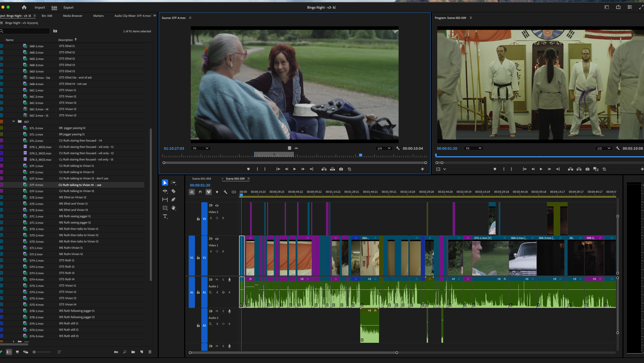Image resolution: width=644 pixels, height=363 pixels.
Task: Click Export Frame camera icon in Source monitor
Action: (341, 169)
